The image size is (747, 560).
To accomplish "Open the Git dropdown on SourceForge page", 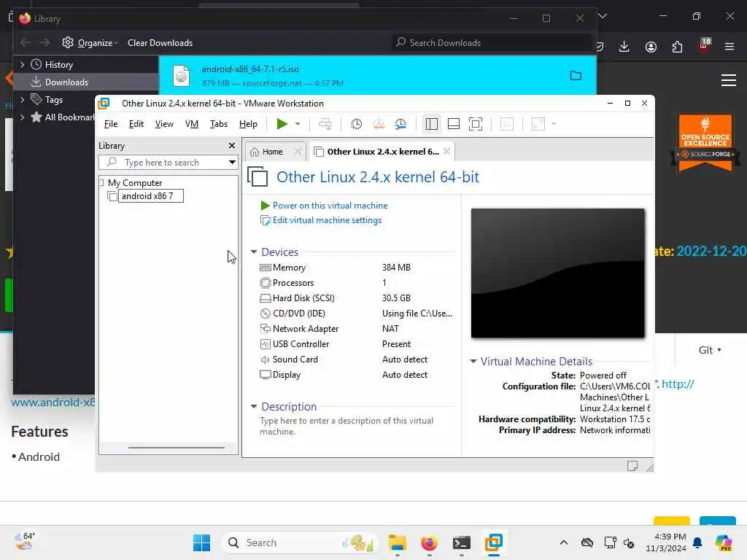I will click(710, 350).
